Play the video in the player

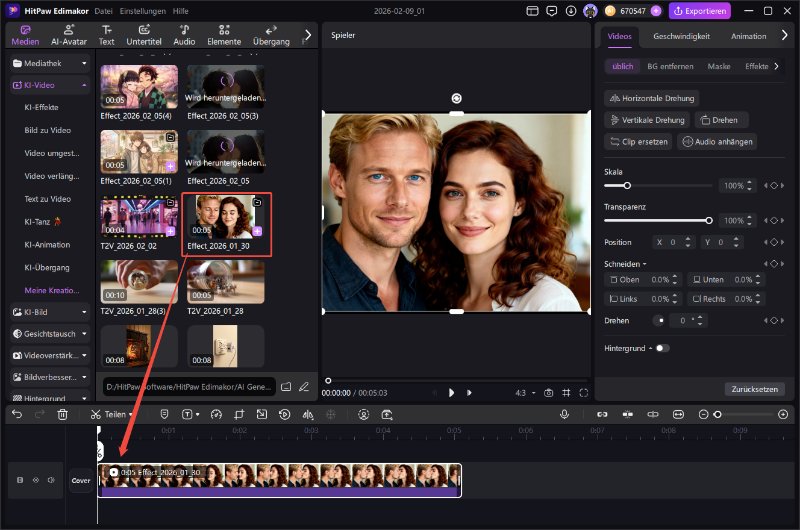pos(451,393)
